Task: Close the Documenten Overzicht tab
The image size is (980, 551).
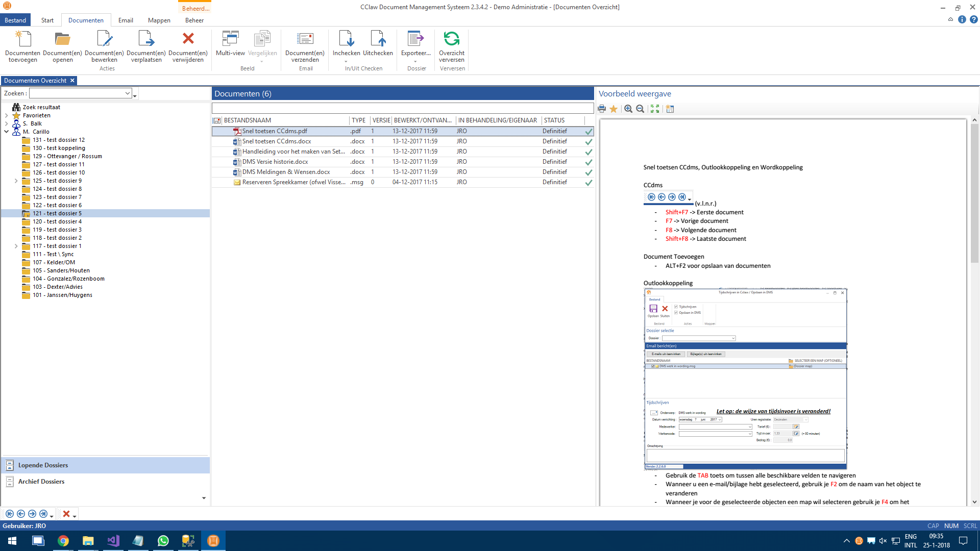Action: [72, 81]
